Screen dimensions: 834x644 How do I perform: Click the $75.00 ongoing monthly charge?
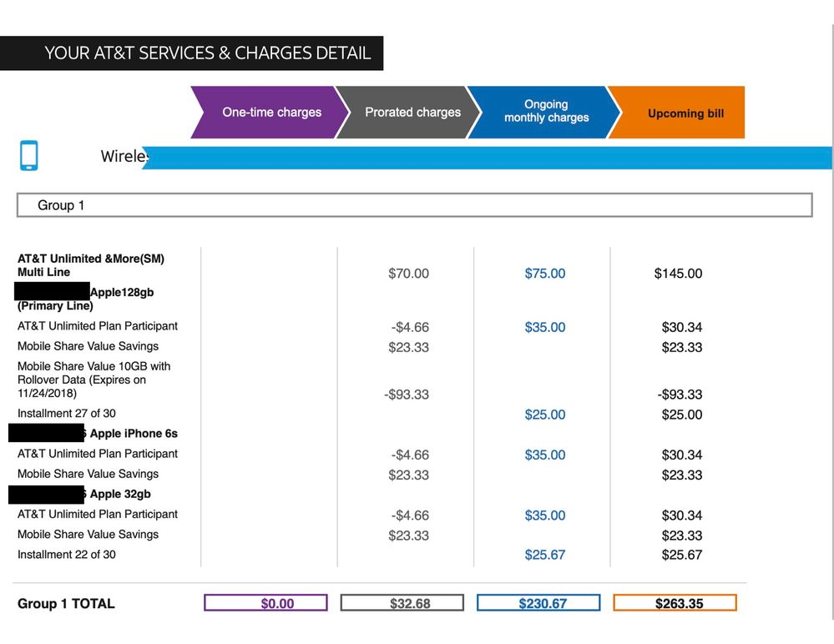tap(544, 274)
